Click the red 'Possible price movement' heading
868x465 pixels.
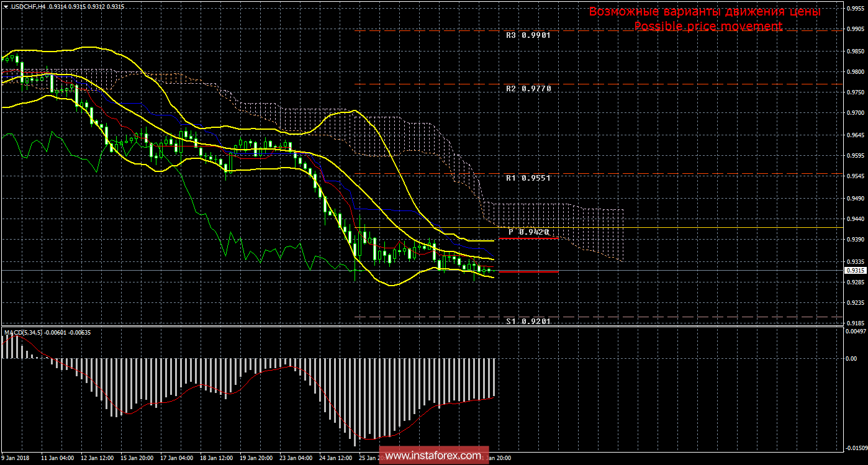click(x=708, y=26)
